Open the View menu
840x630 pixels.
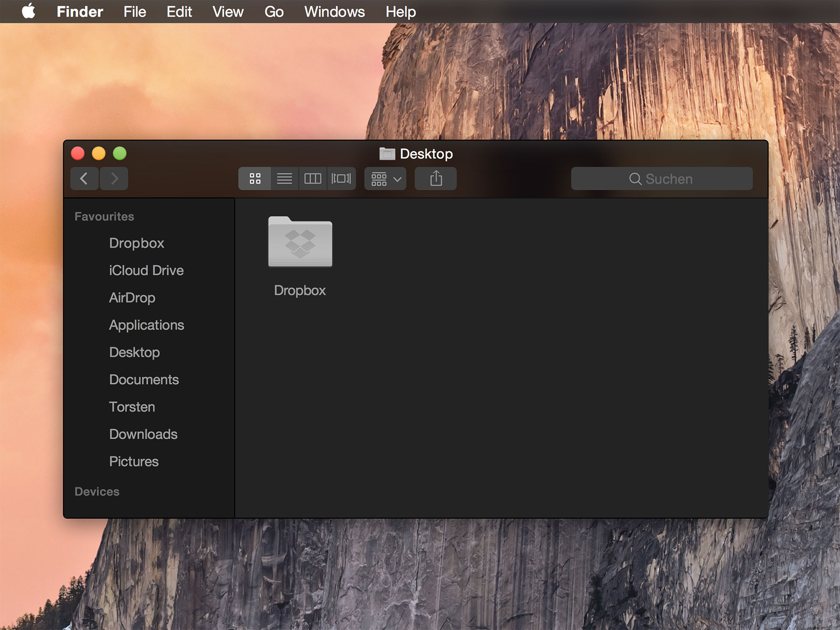(x=228, y=12)
